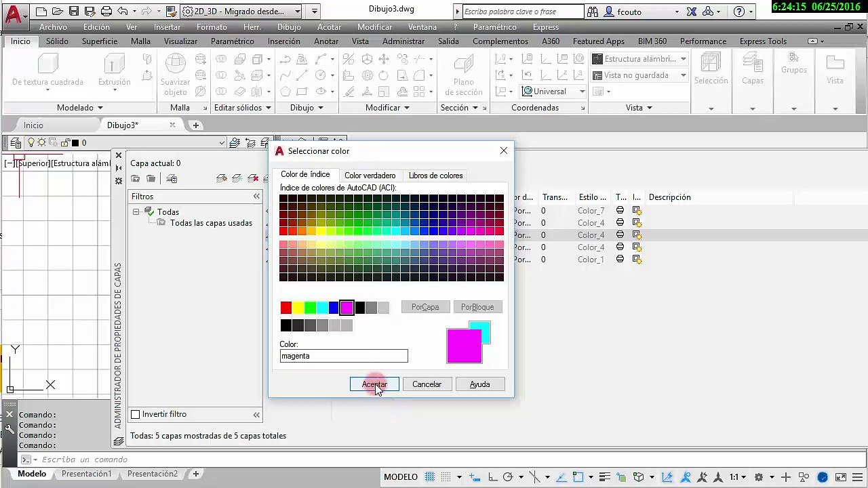Pick the red standard color swatch
The height and width of the screenshot is (488, 868).
(285, 308)
